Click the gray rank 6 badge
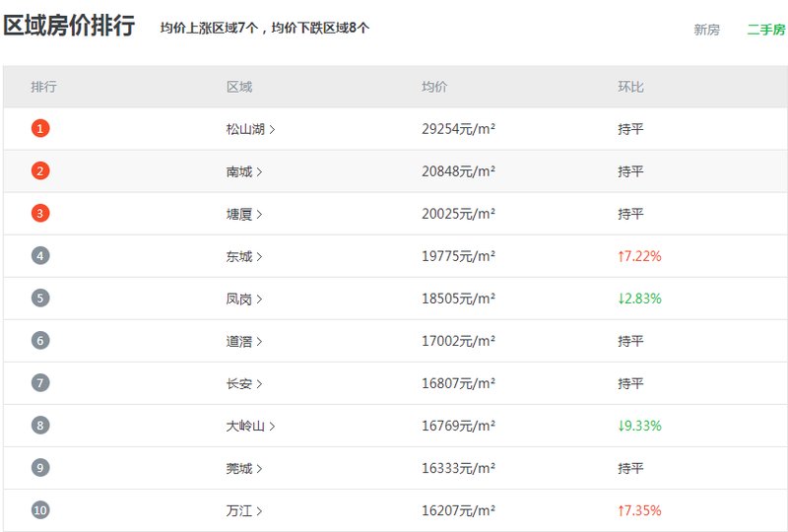 click(x=40, y=341)
